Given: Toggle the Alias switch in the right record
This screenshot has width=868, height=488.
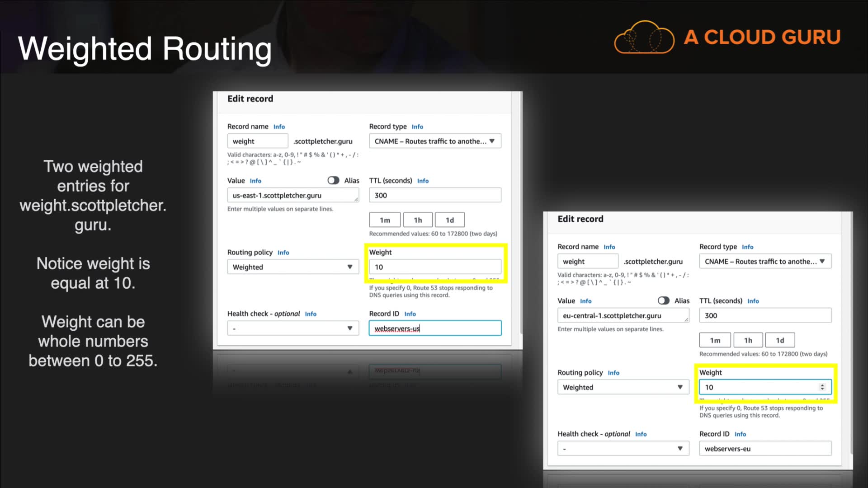Looking at the screenshot, I should [x=663, y=300].
